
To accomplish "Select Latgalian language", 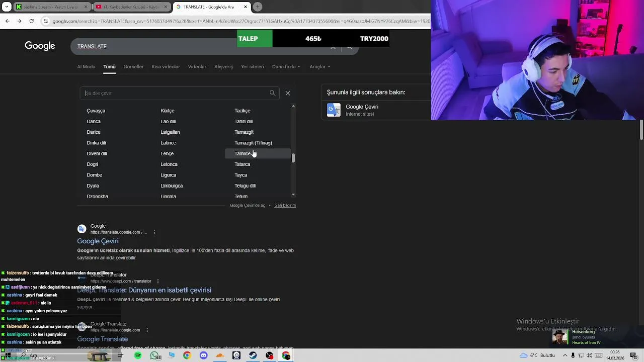I will pyautogui.click(x=170, y=132).
